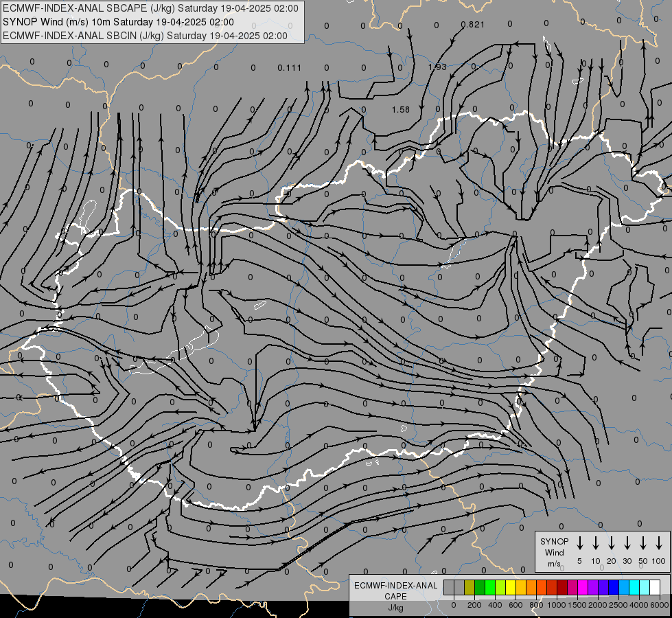The width and height of the screenshot is (672, 618).
Task: Select the 800 tick label on CAPE scale
Action: (x=536, y=605)
